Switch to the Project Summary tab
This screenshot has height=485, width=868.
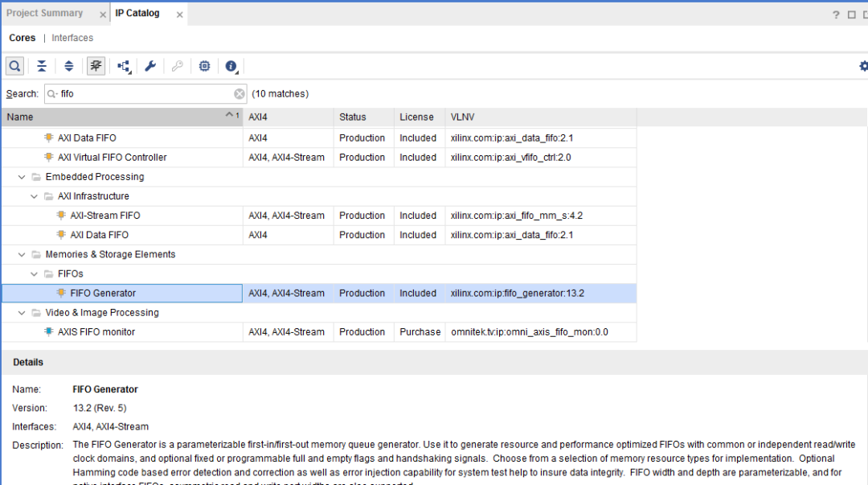(x=44, y=14)
